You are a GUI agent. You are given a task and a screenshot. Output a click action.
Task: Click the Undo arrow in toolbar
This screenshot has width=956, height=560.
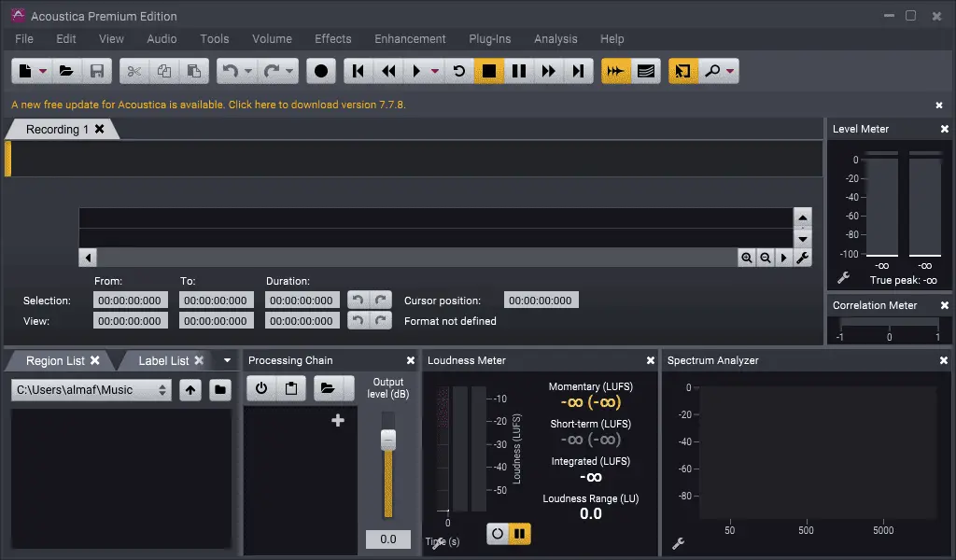[230, 71]
